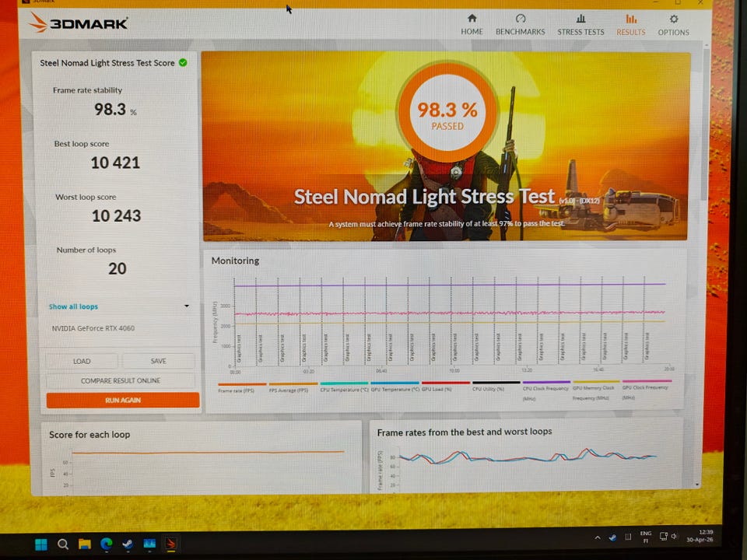Toggle the FPS Average legend swatch
This screenshot has height=560, width=747.
point(293,383)
